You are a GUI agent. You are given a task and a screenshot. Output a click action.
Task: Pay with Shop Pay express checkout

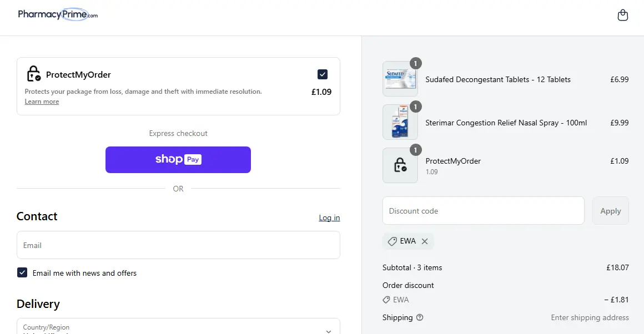(x=178, y=160)
